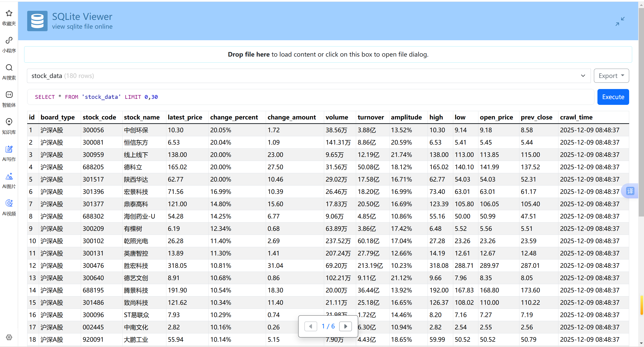
Task: Select the 智能体 agent icon
Action: (x=9, y=95)
